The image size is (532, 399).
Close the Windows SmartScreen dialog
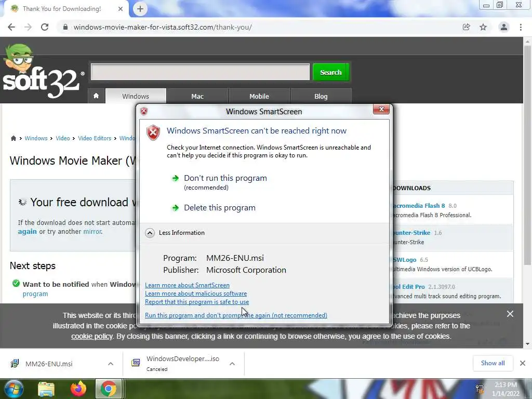381,109
